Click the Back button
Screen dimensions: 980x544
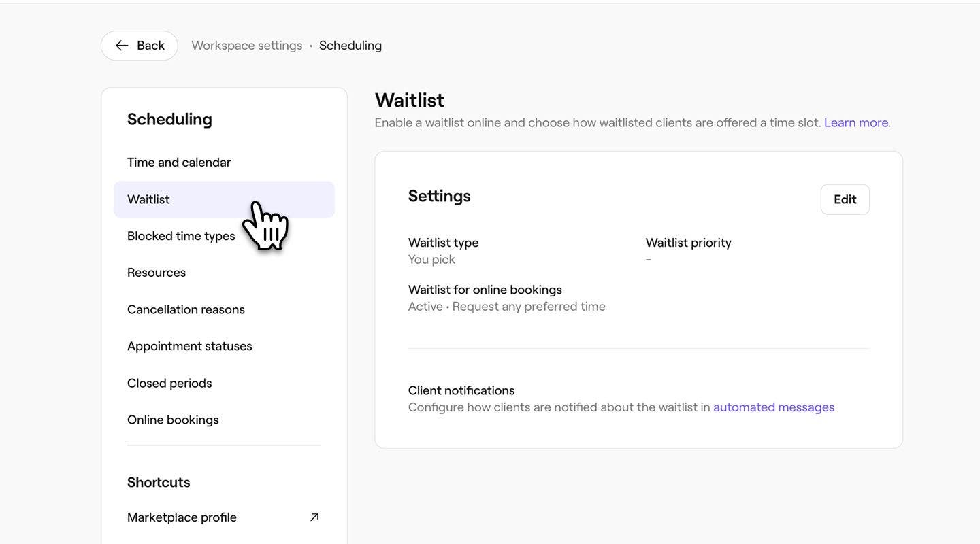[x=140, y=46]
